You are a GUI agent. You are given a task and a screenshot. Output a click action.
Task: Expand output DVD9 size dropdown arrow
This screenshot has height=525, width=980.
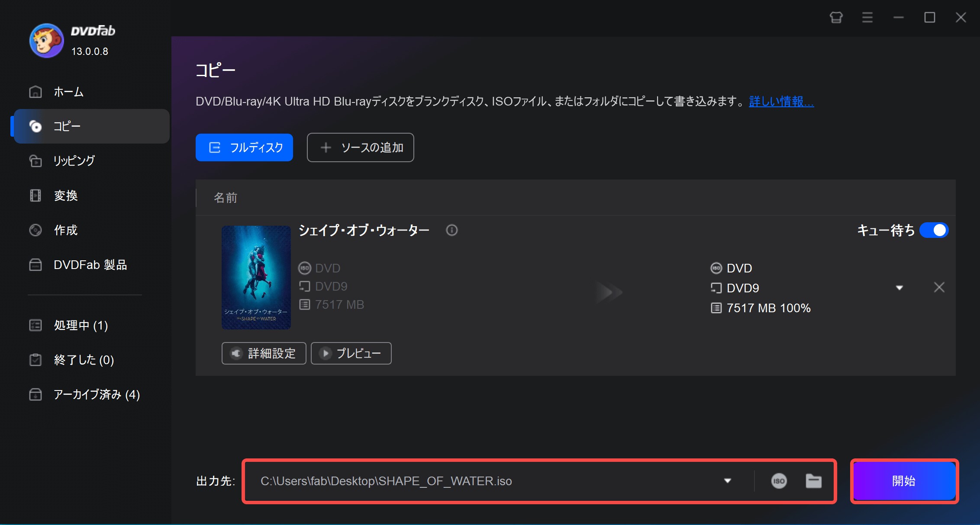click(899, 288)
